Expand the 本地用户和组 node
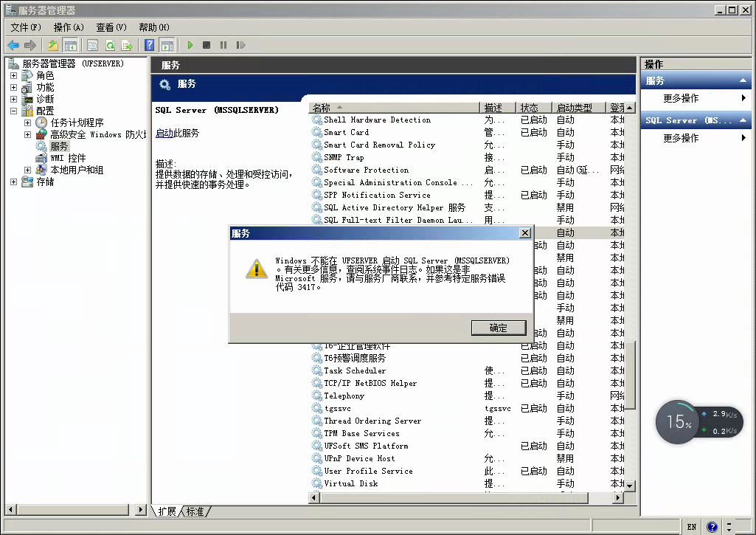Screen dimensions: 756x535 click(27, 170)
